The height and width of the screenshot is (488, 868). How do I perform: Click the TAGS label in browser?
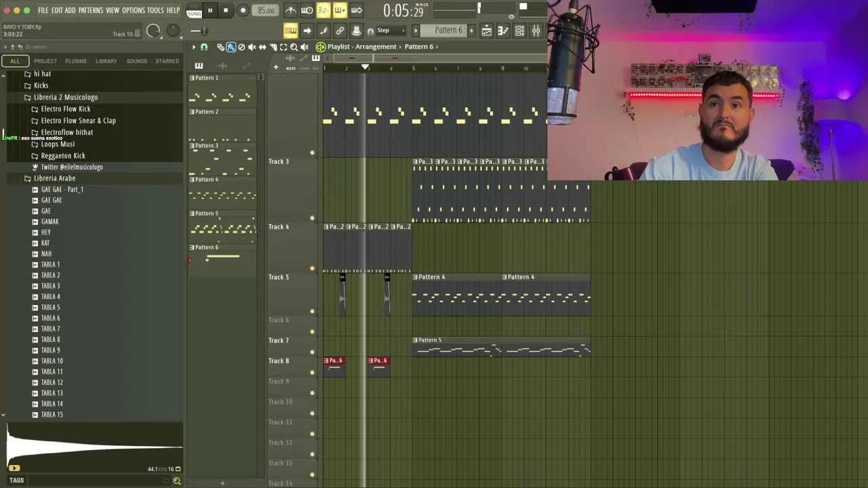16,481
